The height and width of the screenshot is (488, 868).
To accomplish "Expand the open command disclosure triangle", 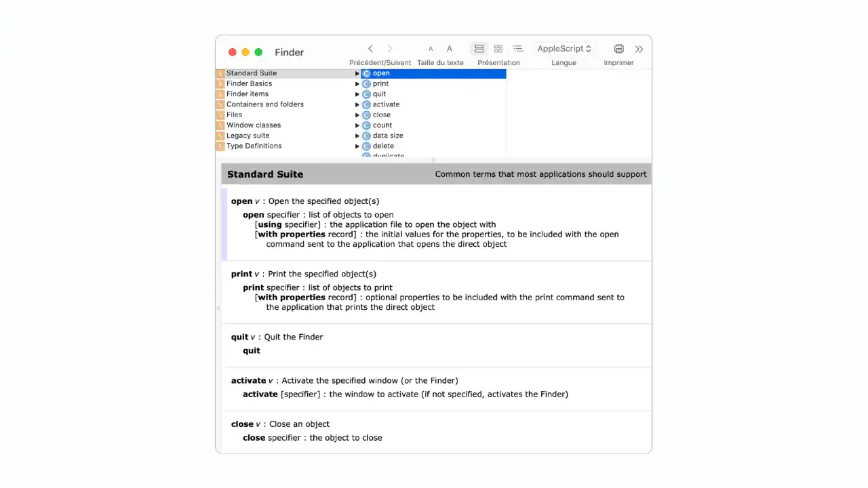I will (357, 73).
